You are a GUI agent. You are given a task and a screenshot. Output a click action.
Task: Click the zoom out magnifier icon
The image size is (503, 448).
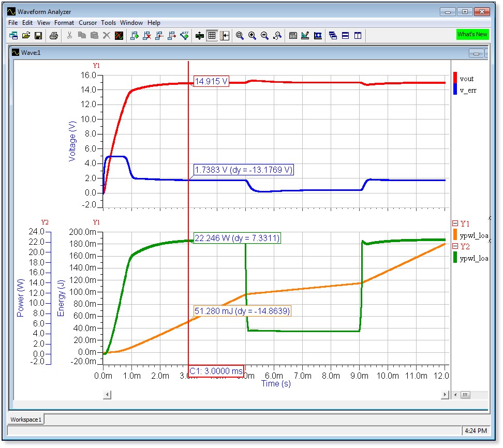[264, 36]
